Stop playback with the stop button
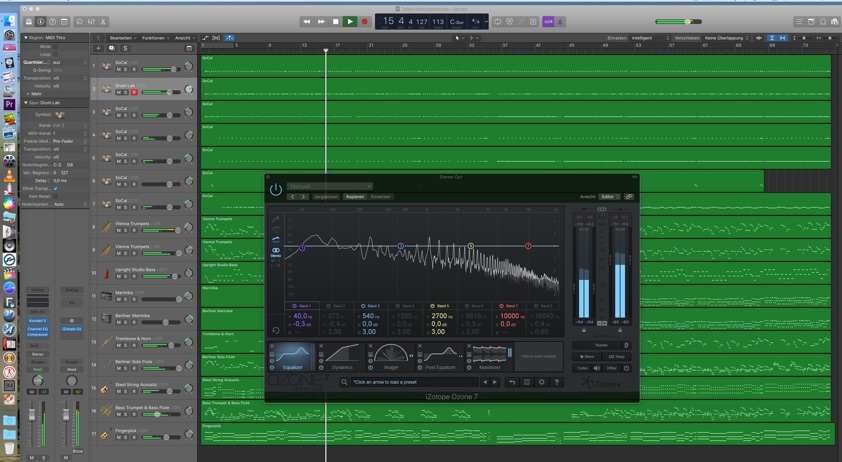The height and width of the screenshot is (462, 842). click(x=336, y=21)
